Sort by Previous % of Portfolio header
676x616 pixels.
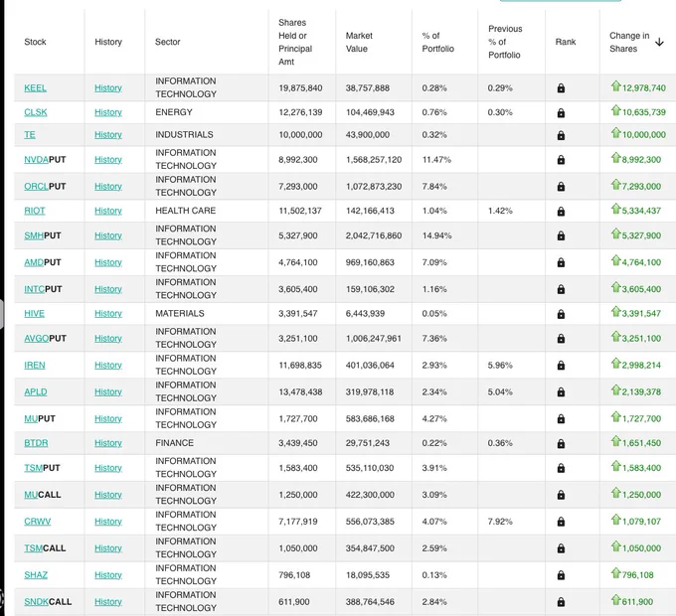[505, 42]
